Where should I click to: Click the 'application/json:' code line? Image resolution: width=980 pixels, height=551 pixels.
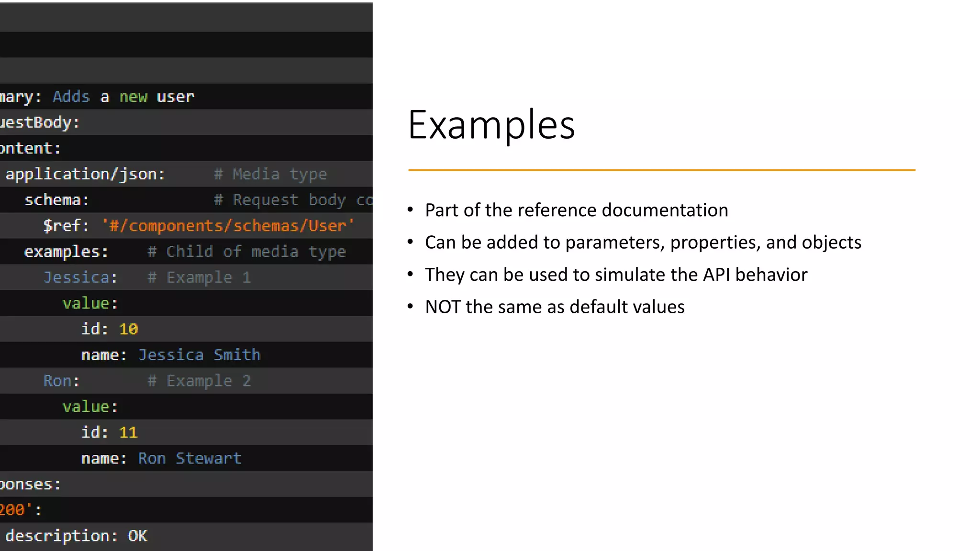(x=85, y=174)
